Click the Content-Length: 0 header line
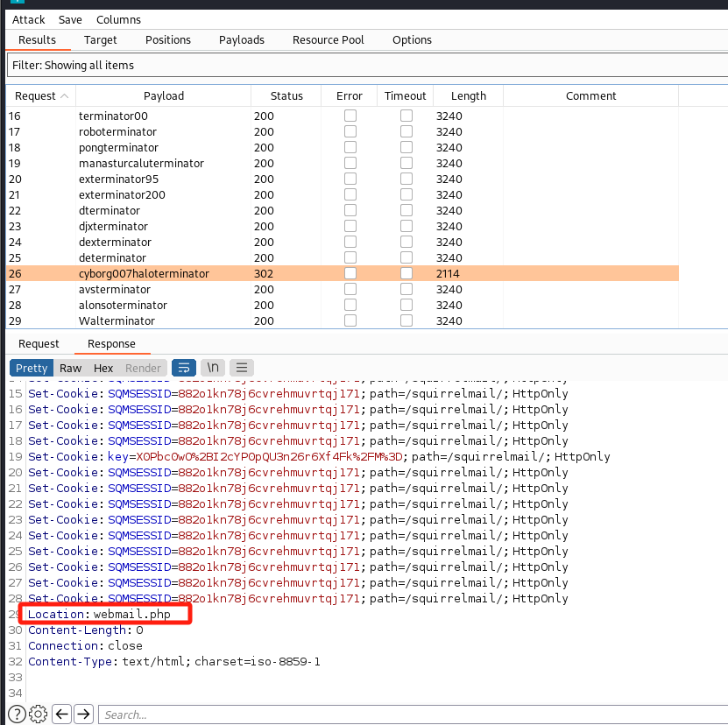Viewport: 728px width, 725px height. tap(86, 630)
